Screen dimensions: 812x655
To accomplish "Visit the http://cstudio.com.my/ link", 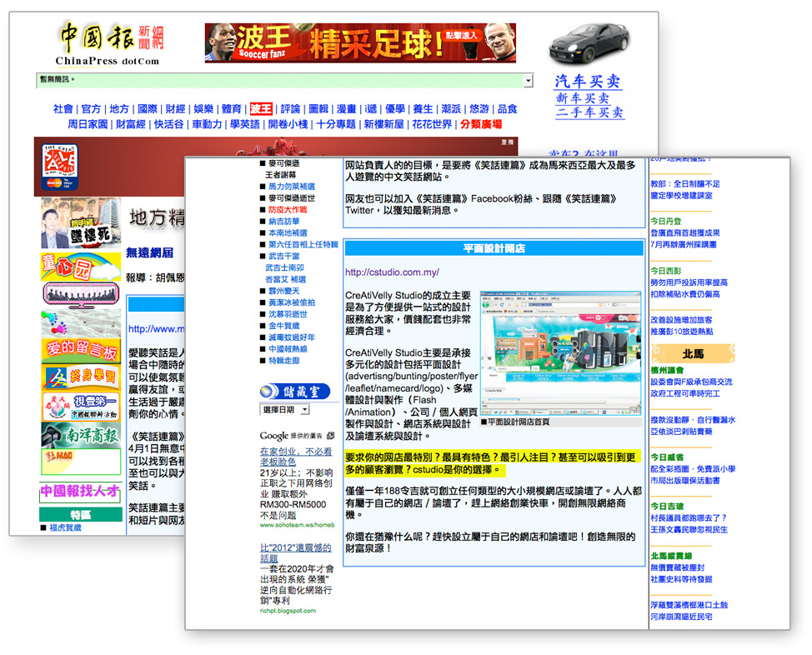I will [392, 272].
